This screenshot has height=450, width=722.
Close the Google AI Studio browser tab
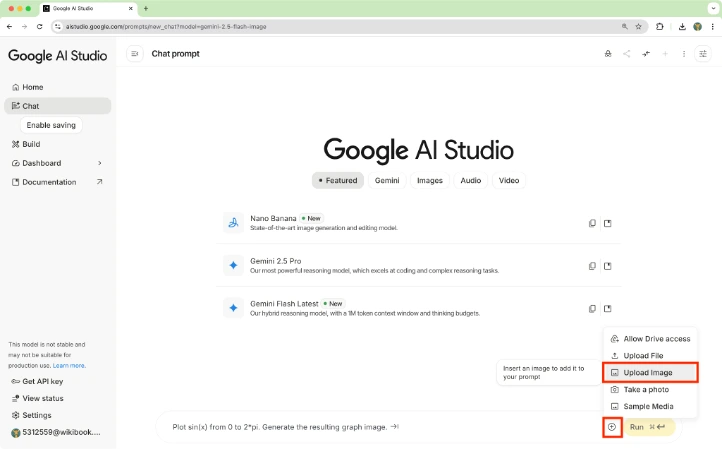(131, 8)
